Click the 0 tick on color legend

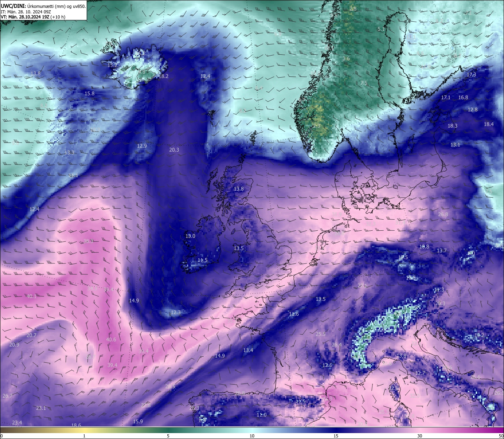pos(2,435)
